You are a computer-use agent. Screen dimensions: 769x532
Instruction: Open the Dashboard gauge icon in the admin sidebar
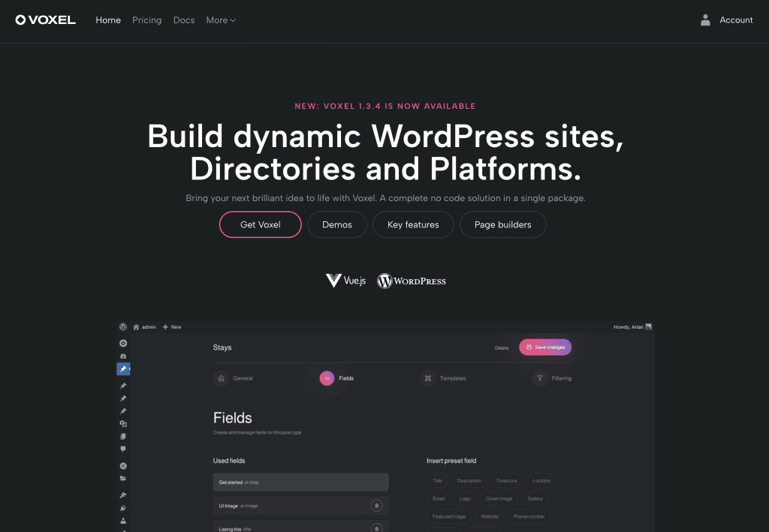point(123,356)
